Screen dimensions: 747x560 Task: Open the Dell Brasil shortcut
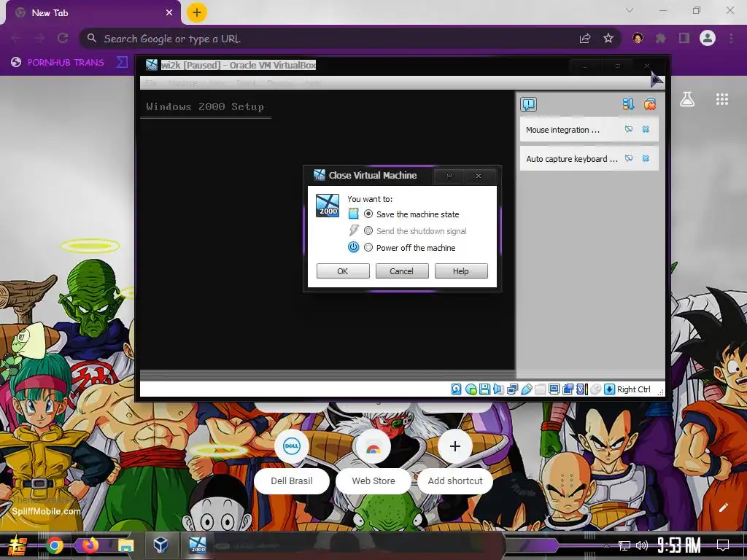click(292, 462)
